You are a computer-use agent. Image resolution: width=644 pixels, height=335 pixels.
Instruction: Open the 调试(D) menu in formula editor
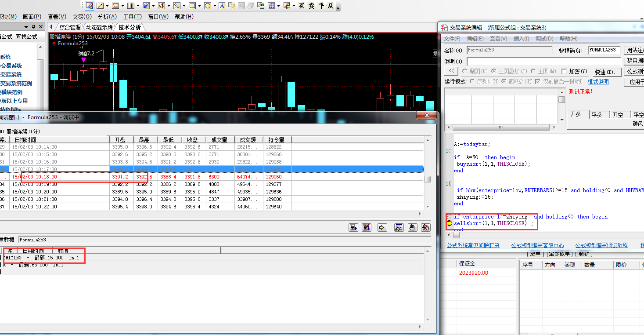pos(544,39)
